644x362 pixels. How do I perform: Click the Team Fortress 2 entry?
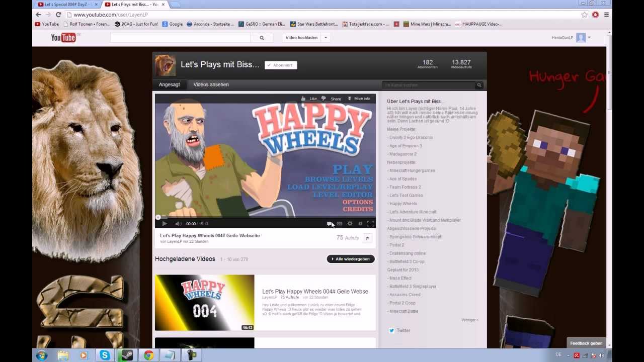[x=404, y=187]
